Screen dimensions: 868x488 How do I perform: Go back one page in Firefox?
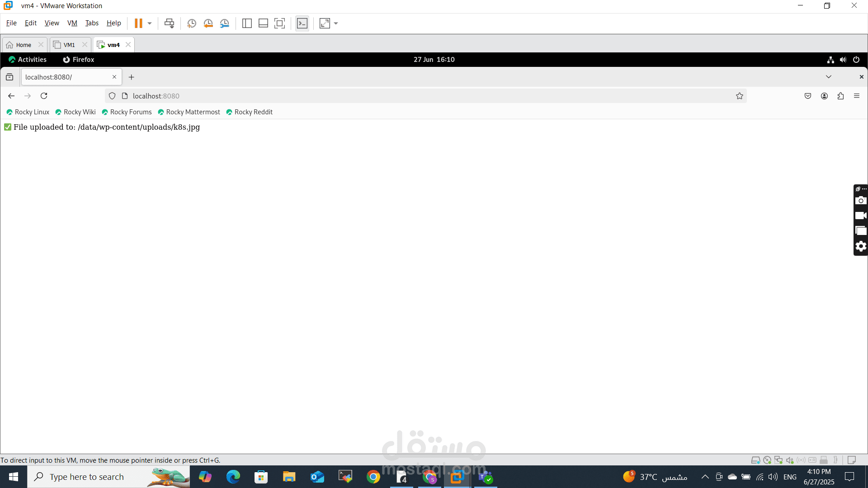pyautogui.click(x=11, y=96)
